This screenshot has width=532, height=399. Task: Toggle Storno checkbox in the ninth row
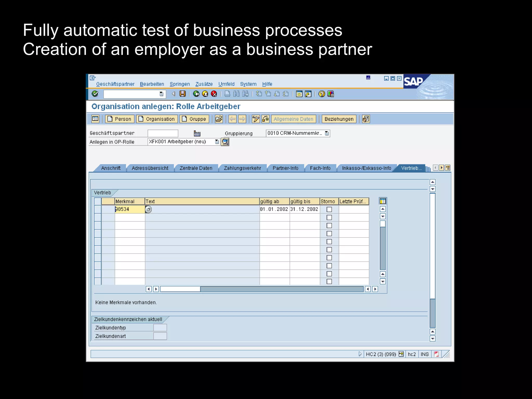click(329, 274)
